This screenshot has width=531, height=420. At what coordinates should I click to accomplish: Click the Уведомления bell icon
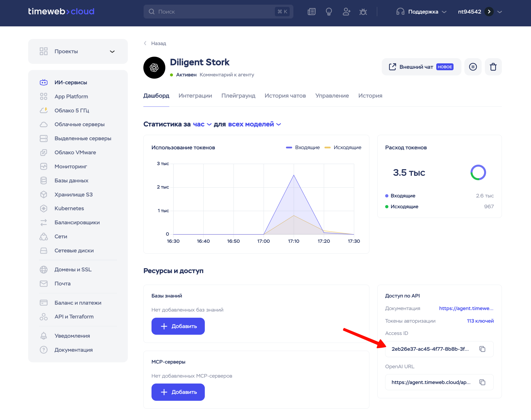click(44, 336)
